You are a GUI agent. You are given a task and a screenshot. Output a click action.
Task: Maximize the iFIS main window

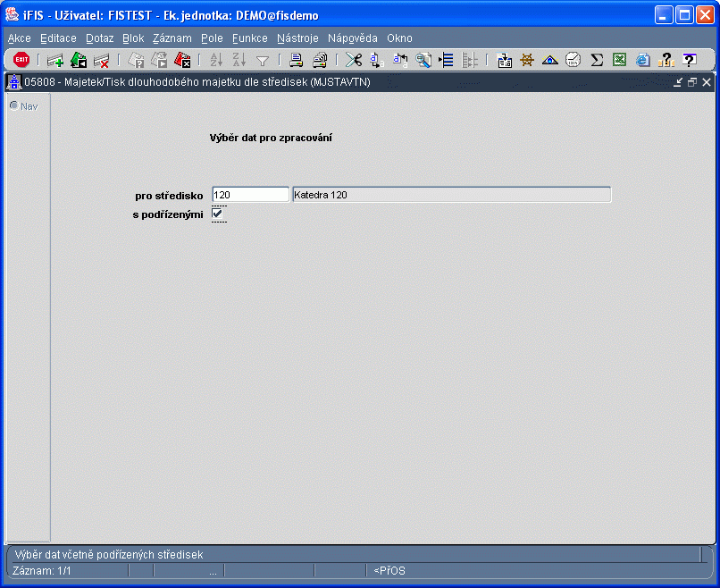(x=684, y=15)
